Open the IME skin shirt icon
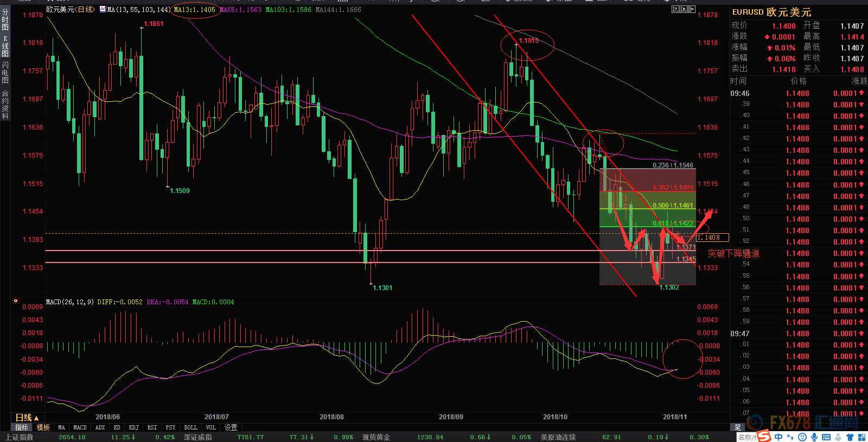This screenshot has height=442, width=868. tap(850, 437)
